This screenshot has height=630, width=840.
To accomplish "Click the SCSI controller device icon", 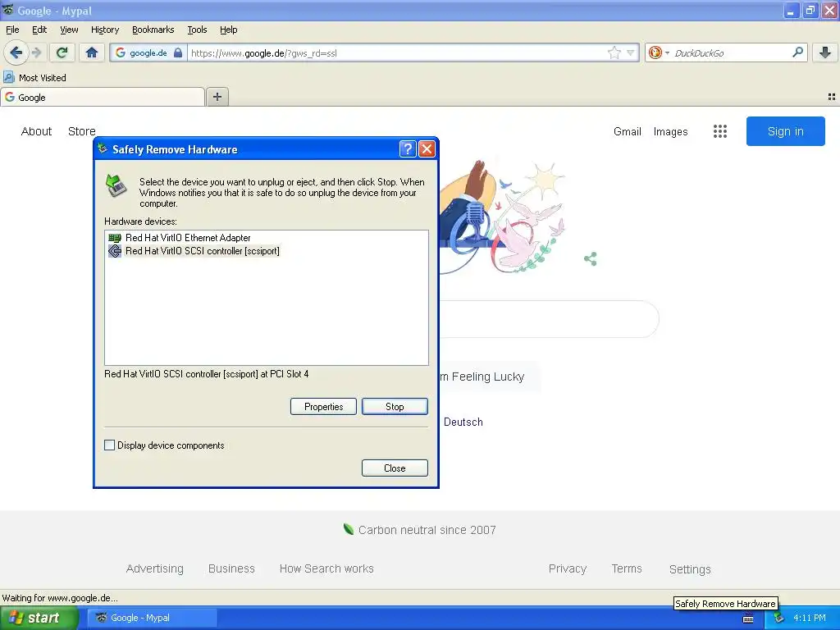I will 115,251.
